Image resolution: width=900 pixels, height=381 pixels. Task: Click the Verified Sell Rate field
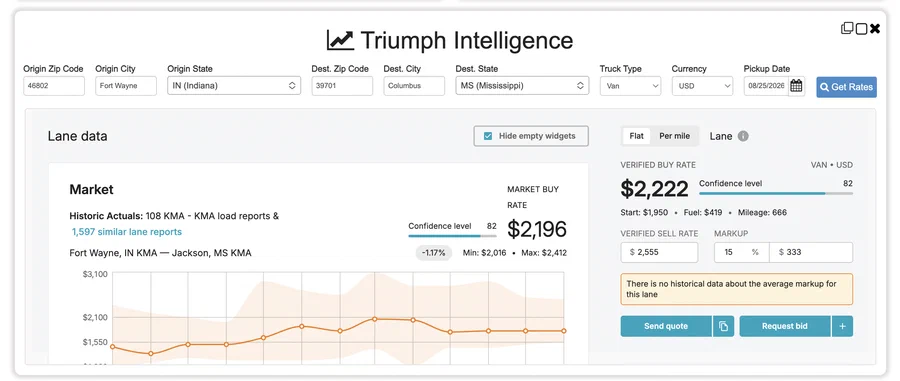[659, 252]
